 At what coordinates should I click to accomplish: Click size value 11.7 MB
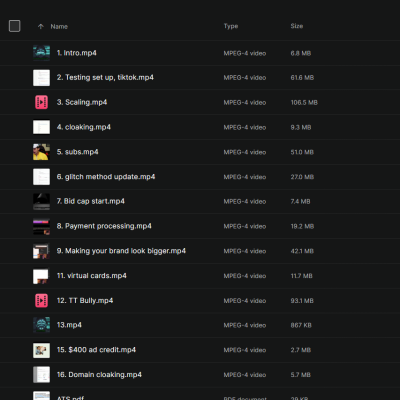(301, 276)
